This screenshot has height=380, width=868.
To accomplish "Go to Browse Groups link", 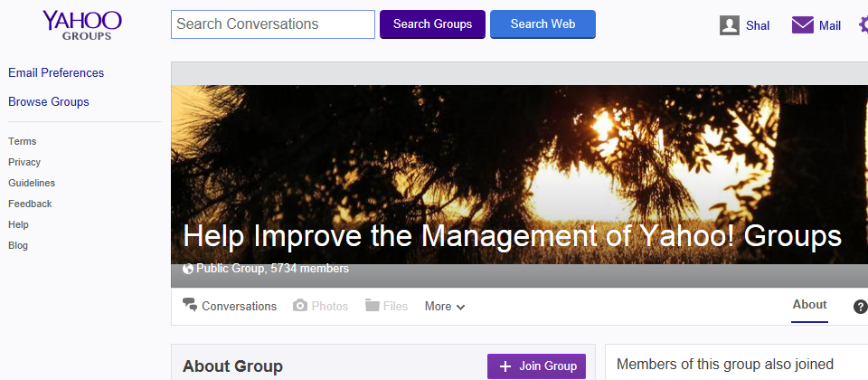I will point(49,101).
